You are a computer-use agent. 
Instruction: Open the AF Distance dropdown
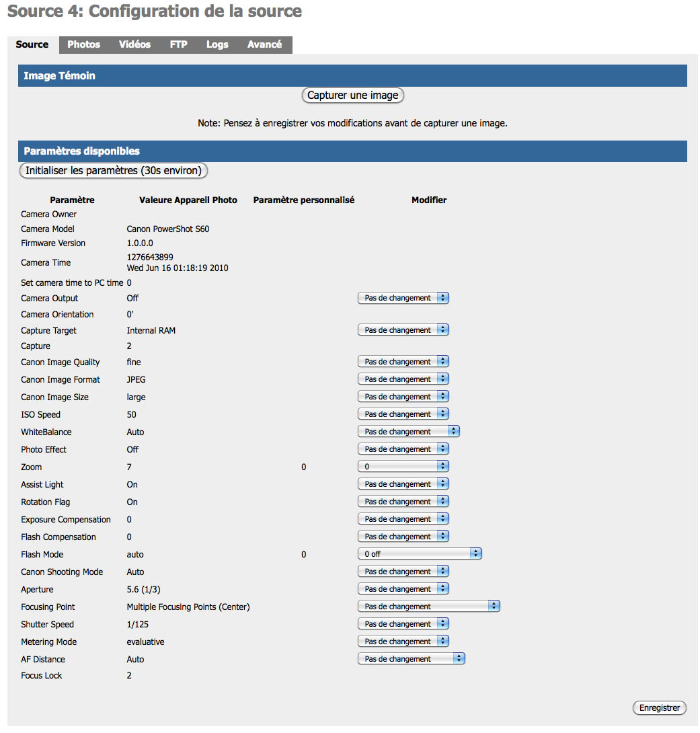tap(411, 659)
